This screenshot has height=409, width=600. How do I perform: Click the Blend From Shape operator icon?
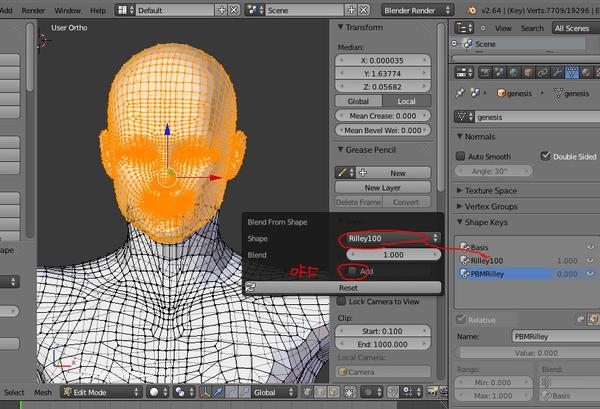[x=250, y=287]
